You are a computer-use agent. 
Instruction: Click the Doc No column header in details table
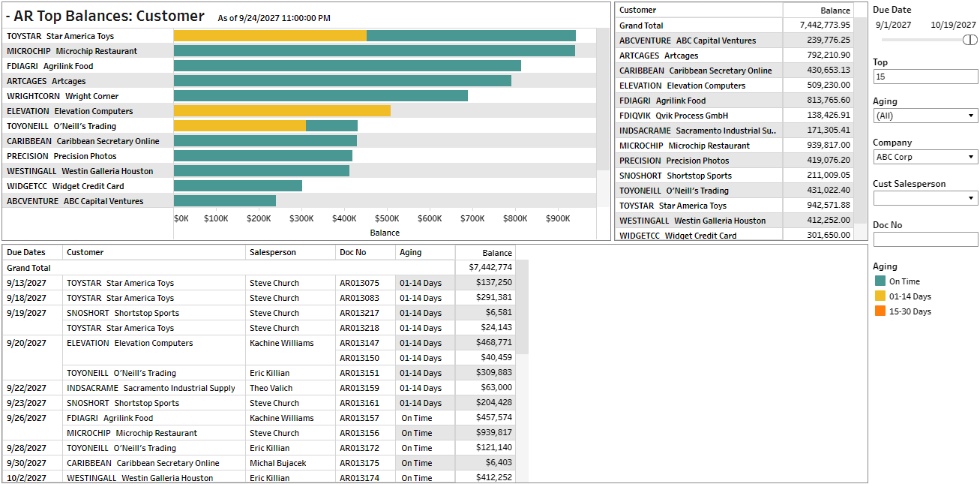tap(352, 253)
